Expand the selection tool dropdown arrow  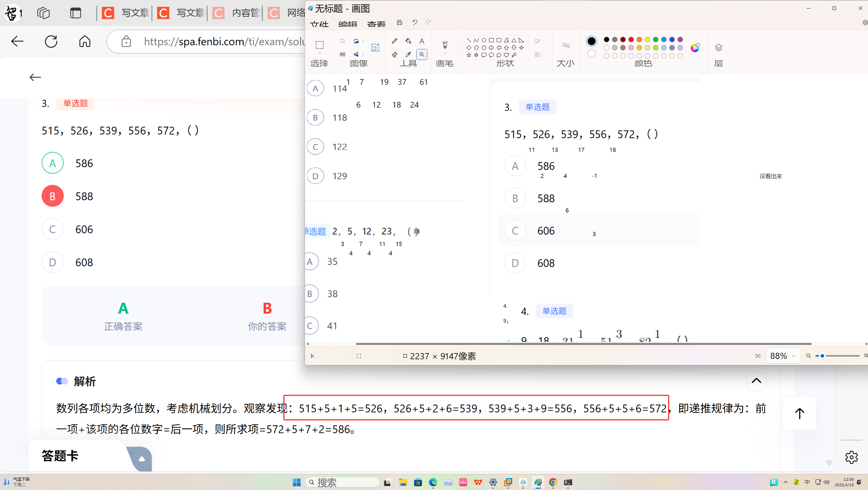pyautogui.click(x=319, y=53)
